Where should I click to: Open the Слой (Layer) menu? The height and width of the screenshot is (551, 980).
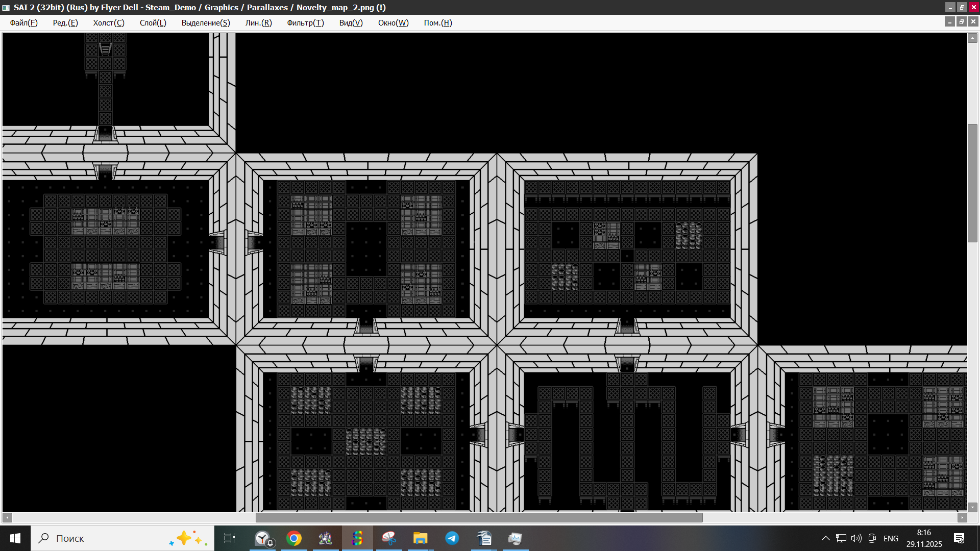(153, 23)
